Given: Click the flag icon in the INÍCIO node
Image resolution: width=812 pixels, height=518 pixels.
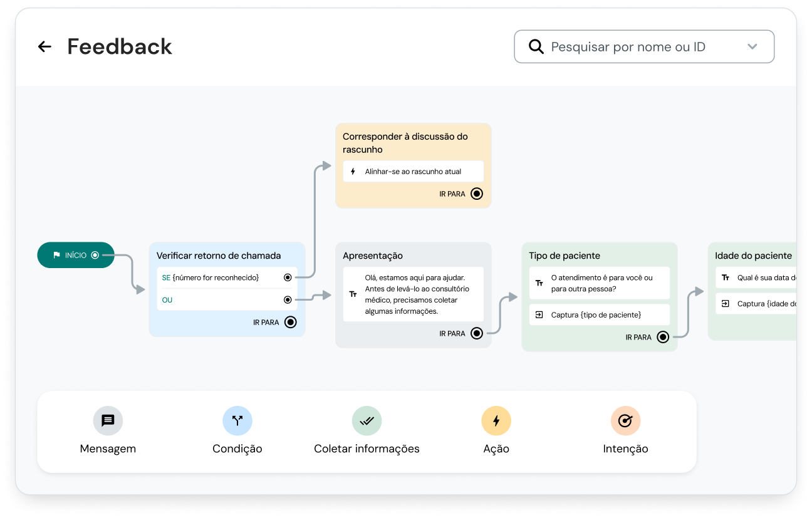Looking at the screenshot, I should [x=56, y=255].
